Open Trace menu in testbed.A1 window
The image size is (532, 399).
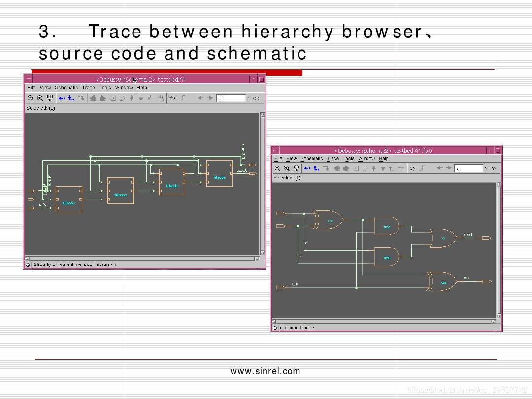[x=88, y=88]
